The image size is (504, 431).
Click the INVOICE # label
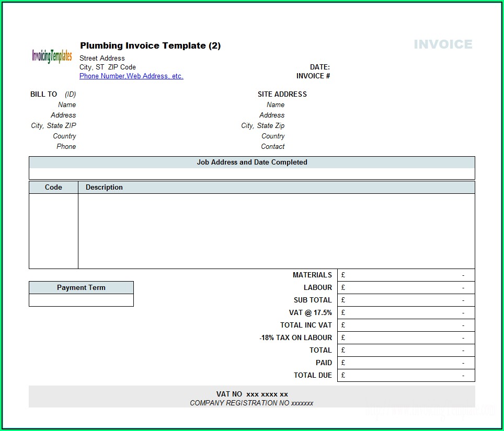tap(313, 76)
